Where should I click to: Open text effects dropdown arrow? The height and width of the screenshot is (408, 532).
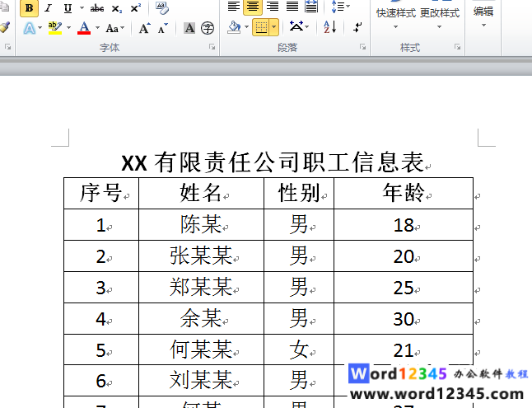[40, 28]
